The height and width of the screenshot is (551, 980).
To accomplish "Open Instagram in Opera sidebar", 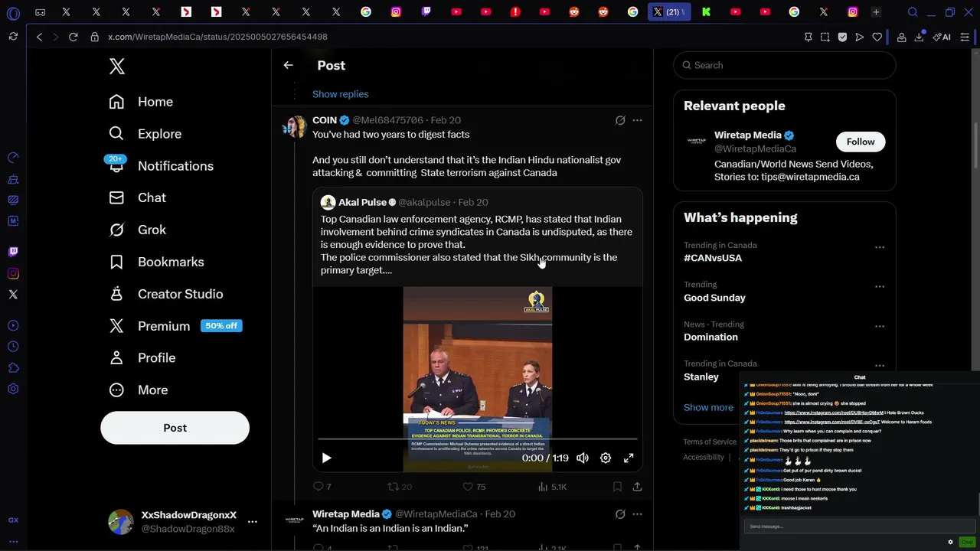I will pyautogui.click(x=13, y=273).
